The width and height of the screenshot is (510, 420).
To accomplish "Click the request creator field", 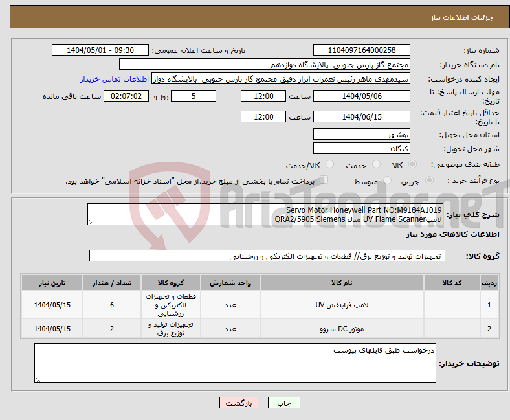I will tap(281, 79).
